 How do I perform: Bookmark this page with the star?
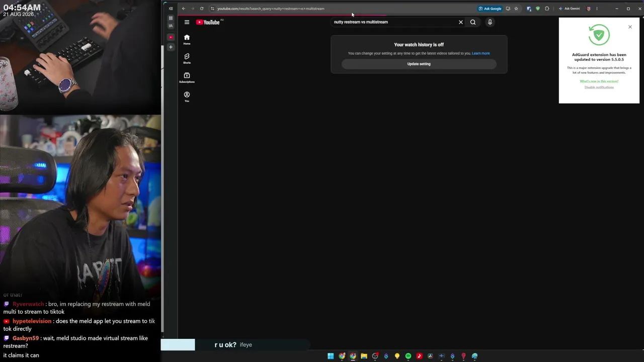tap(516, 9)
